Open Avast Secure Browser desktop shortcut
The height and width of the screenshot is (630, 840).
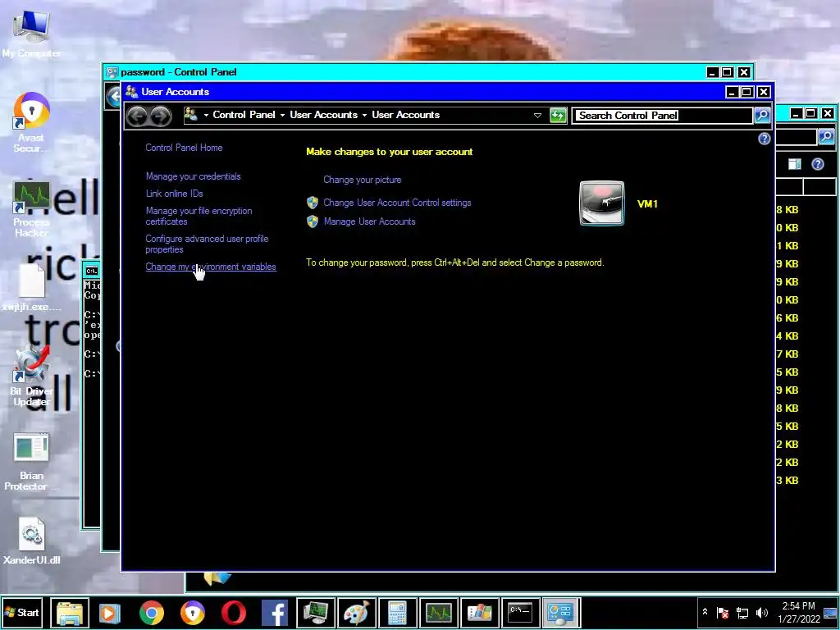[31, 121]
